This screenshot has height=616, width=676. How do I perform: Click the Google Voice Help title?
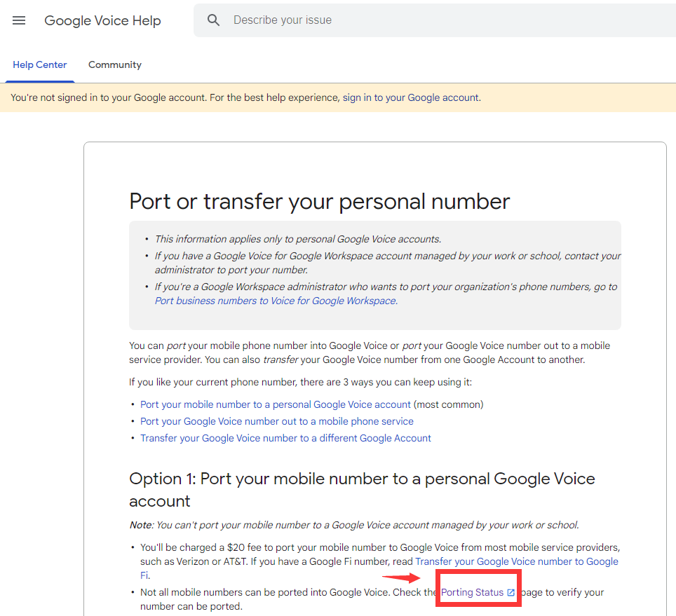click(102, 20)
